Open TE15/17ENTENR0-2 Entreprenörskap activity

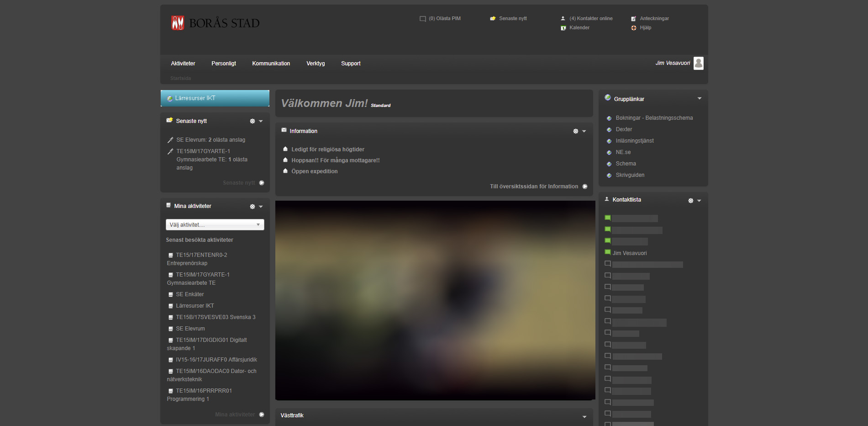tap(197, 259)
